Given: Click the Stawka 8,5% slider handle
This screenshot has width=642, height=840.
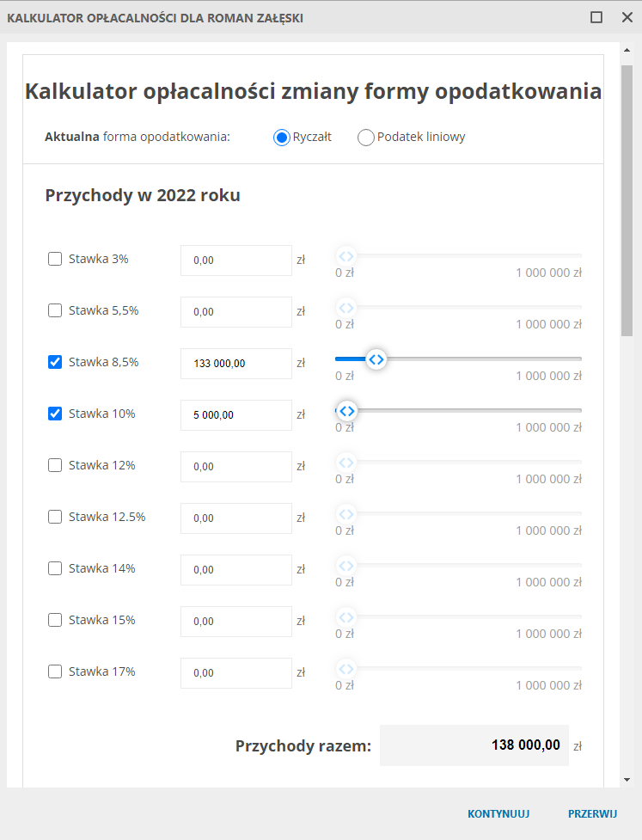Looking at the screenshot, I should 376,359.
